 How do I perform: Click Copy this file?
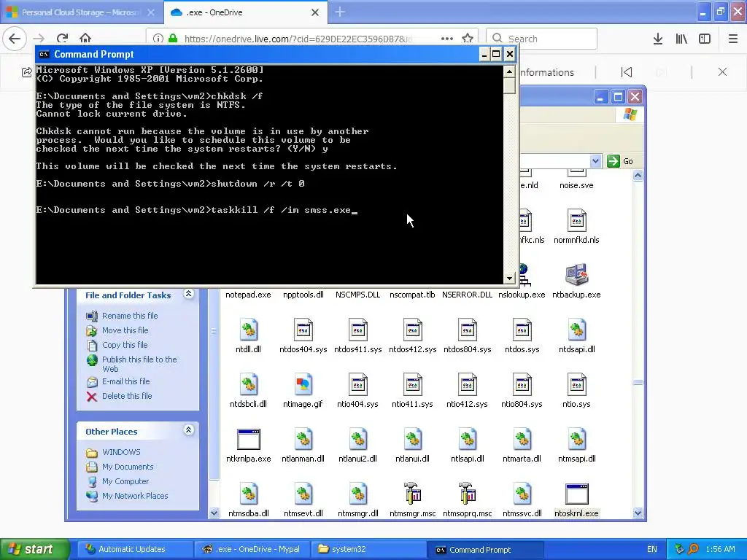125,345
